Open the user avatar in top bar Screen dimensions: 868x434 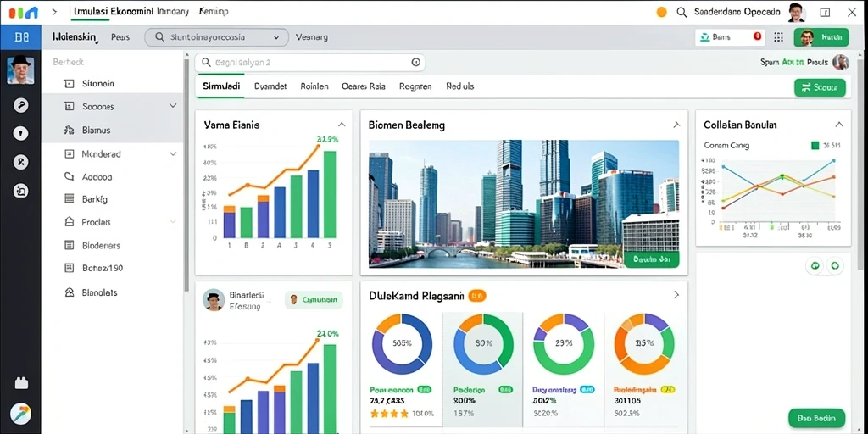coord(797,12)
